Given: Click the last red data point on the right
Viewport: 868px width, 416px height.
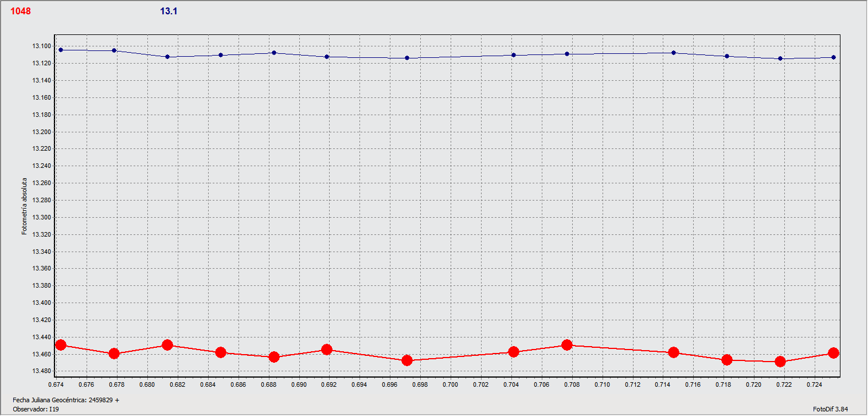Looking at the screenshot, I should (833, 353).
